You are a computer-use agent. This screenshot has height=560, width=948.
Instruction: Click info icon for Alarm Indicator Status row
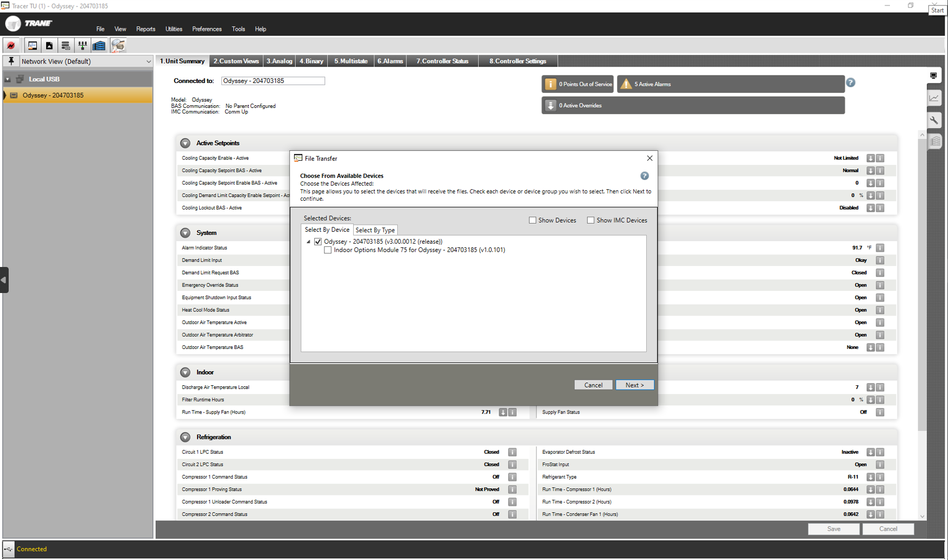880,248
